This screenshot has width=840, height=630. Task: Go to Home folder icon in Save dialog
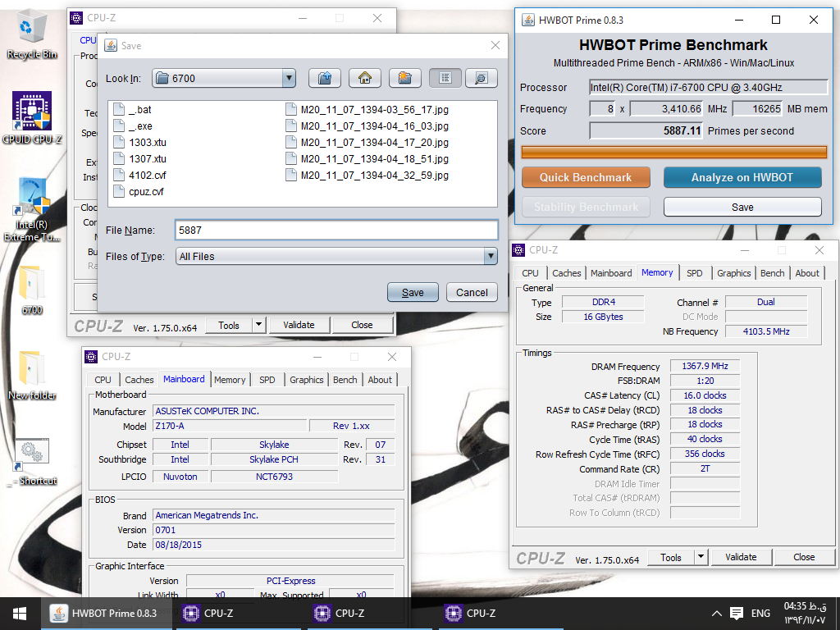tap(365, 78)
